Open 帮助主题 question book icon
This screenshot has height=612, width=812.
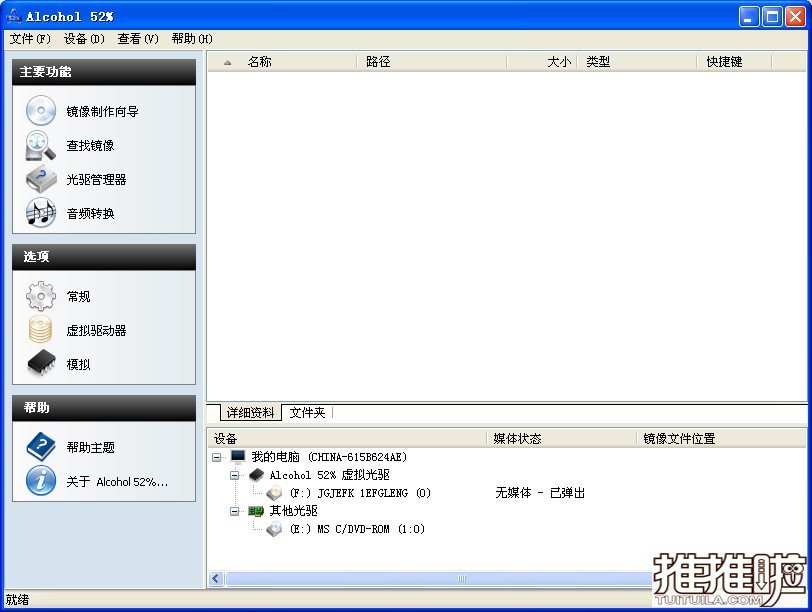point(41,447)
